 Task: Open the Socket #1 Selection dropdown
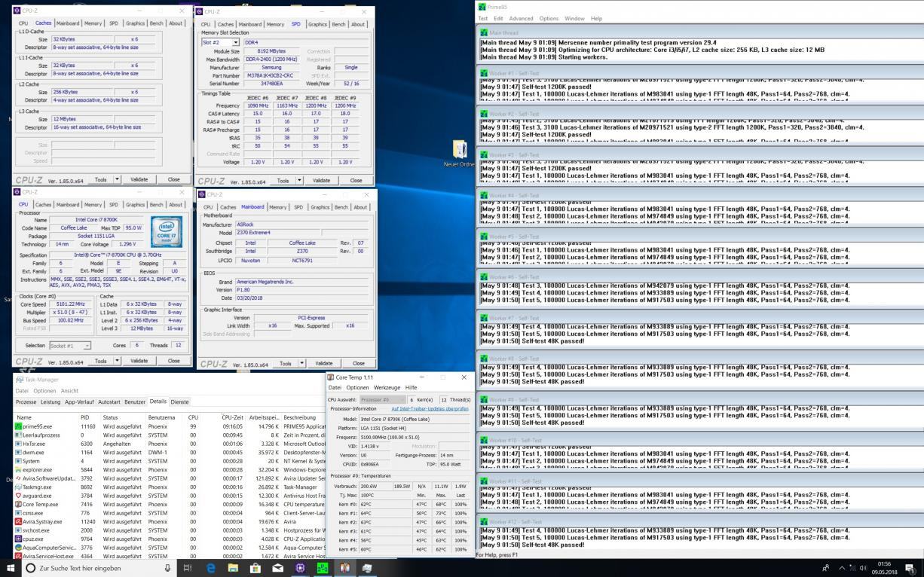pyautogui.click(x=70, y=345)
